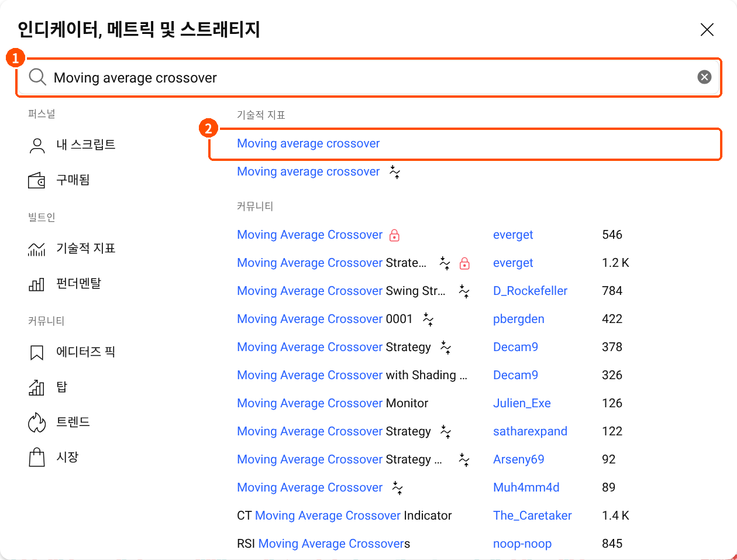The width and height of the screenshot is (737, 560).
Task: Open 시장 marketplace section
Action: pos(67,457)
